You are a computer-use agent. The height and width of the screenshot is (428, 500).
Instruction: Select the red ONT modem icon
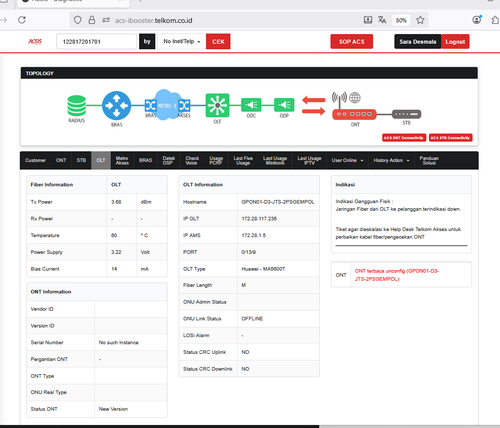coord(354,114)
